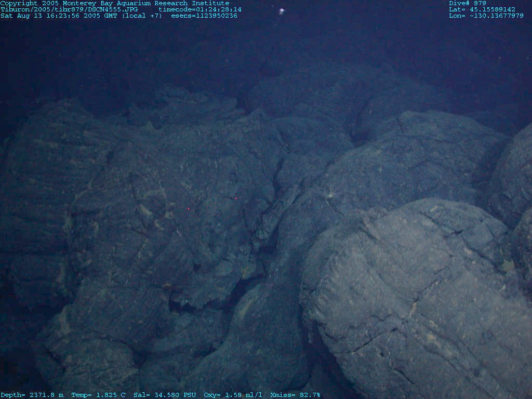The width and height of the screenshot is (532, 399).
Task: Select the Lat= 45.15589142 readout
Action: coord(482,9)
